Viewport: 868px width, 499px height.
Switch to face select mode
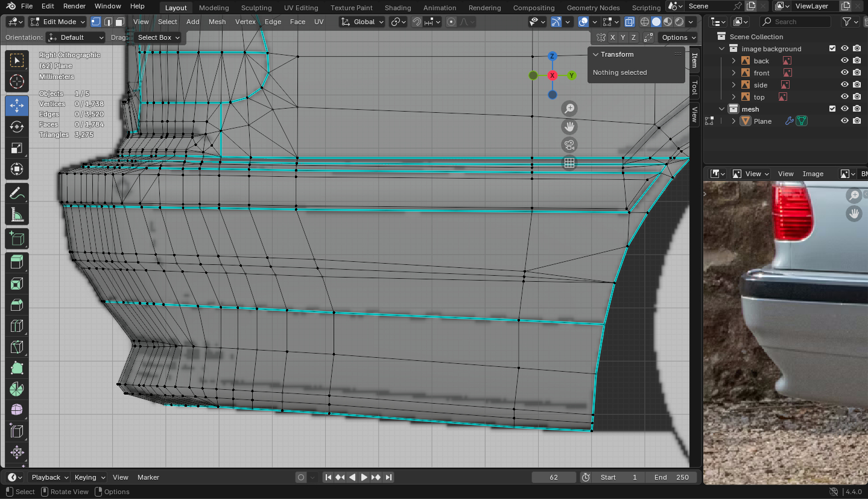120,22
